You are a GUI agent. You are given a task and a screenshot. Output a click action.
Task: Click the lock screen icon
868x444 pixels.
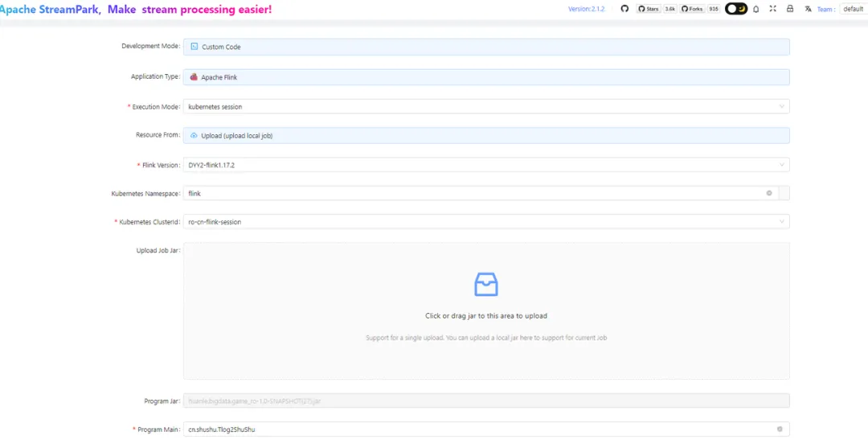(790, 9)
